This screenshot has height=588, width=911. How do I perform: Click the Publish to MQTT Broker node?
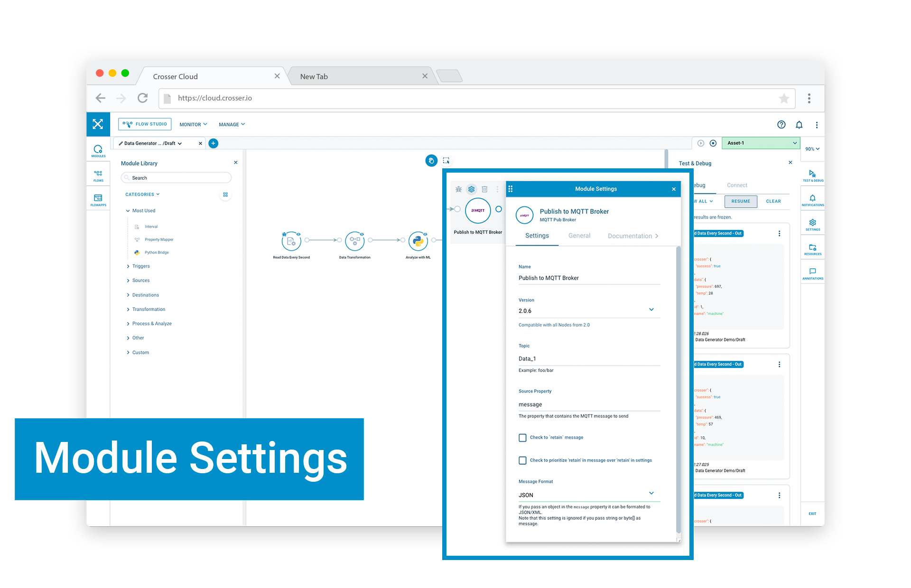coord(478,211)
